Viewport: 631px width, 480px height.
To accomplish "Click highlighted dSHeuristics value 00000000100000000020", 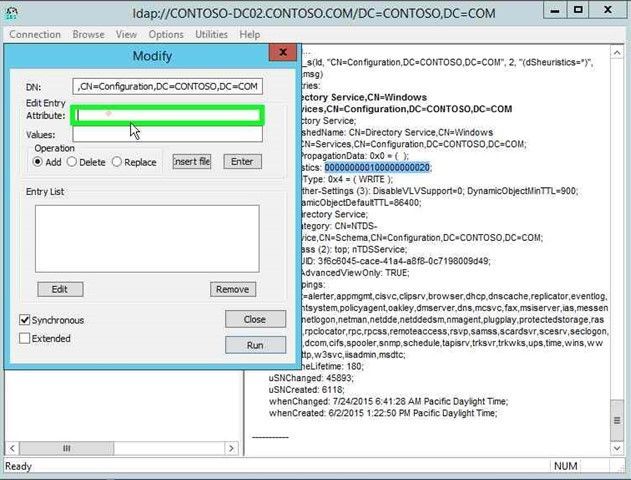I will click(x=377, y=167).
